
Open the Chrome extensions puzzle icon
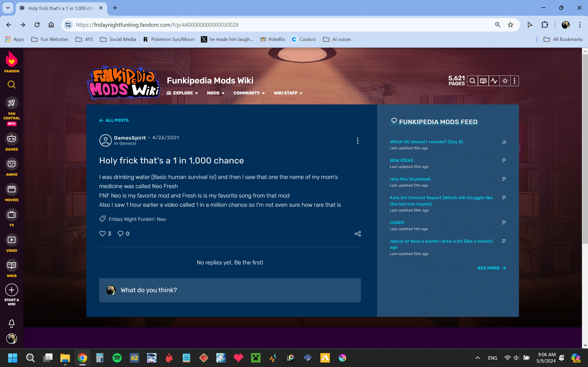545,25
